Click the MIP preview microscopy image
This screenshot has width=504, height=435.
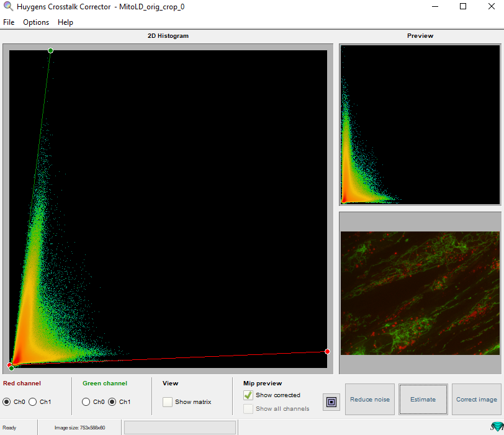coord(420,293)
